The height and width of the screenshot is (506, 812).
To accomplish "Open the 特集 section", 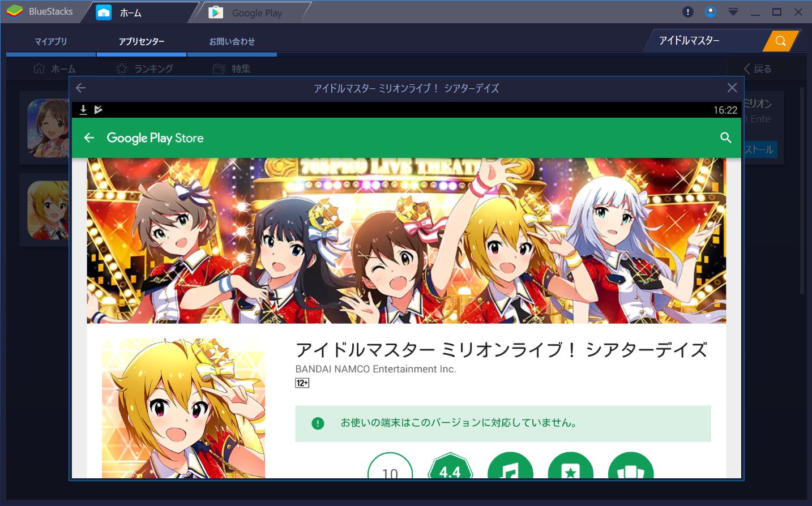I will point(232,68).
